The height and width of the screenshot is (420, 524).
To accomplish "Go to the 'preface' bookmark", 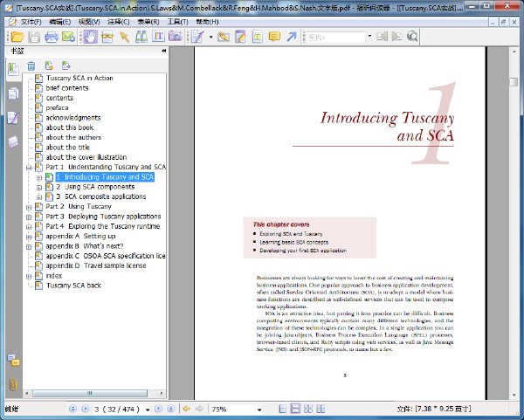I will coord(57,107).
